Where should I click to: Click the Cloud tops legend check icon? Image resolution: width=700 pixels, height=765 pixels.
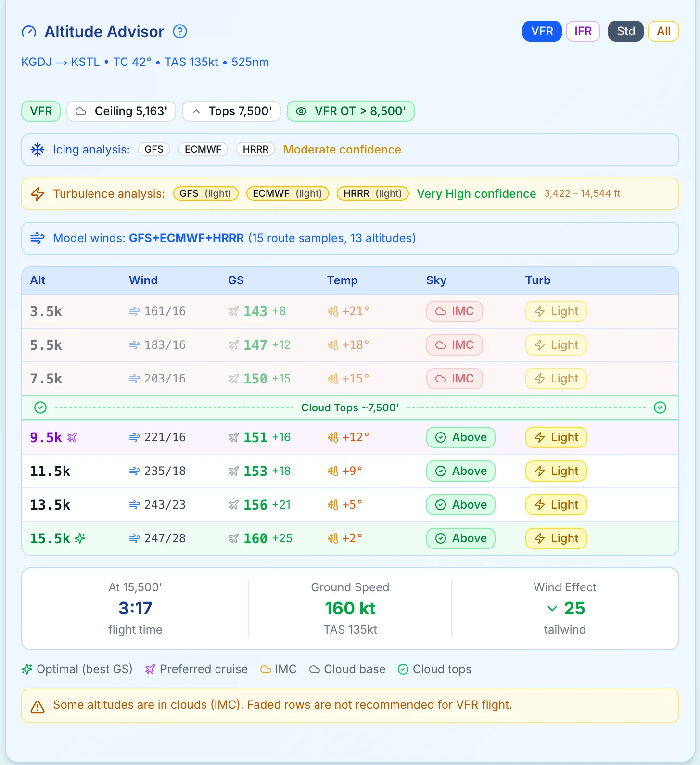pyautogui.click(x=403, y=669)
